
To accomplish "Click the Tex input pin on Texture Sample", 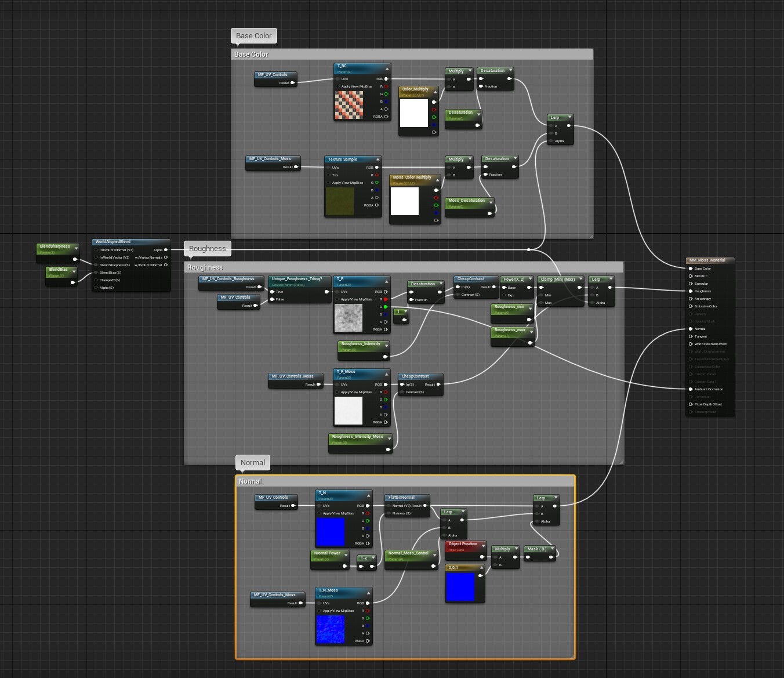I will click(x=328, y=175).
